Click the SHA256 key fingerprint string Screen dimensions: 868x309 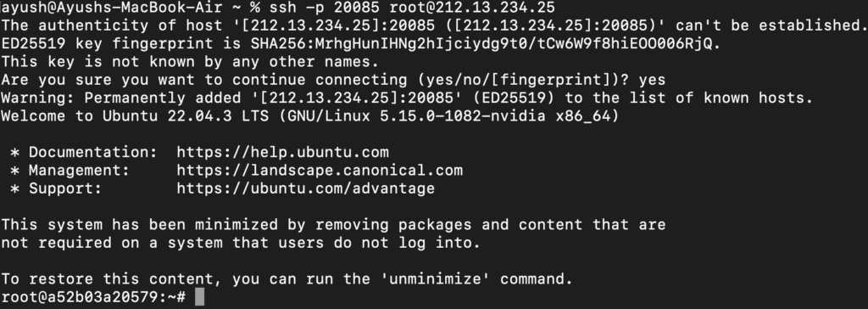(x=481, y=44)
